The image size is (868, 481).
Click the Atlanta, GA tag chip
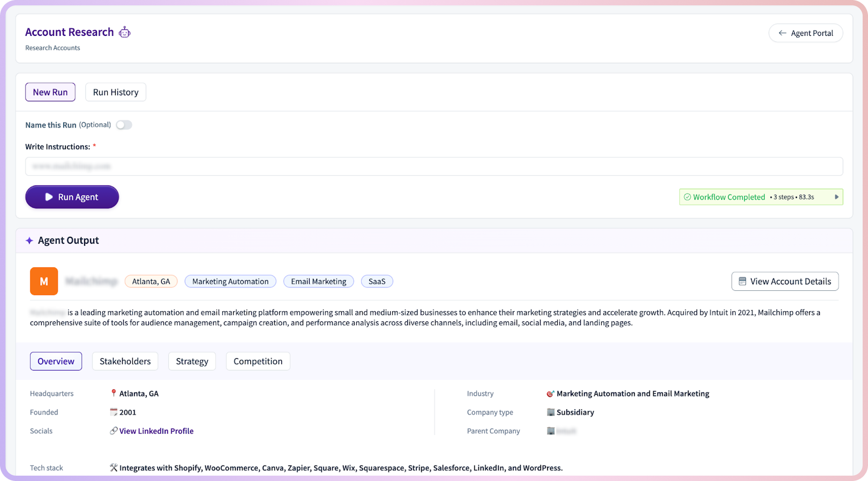151,281
